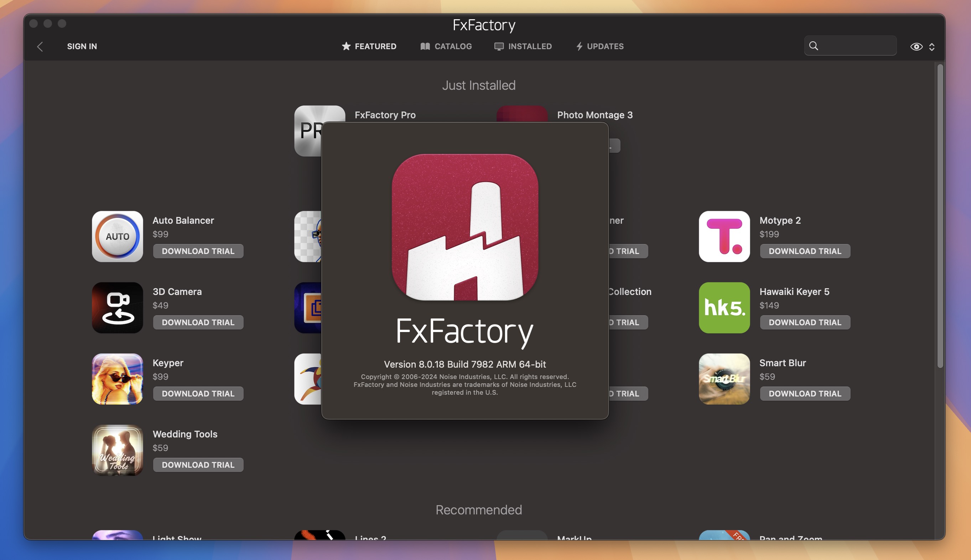Image resolution: width=971 pixels, height=560 pixels.
Task: Click the Motype 2 product name
Action: click(x=780, y=221)
